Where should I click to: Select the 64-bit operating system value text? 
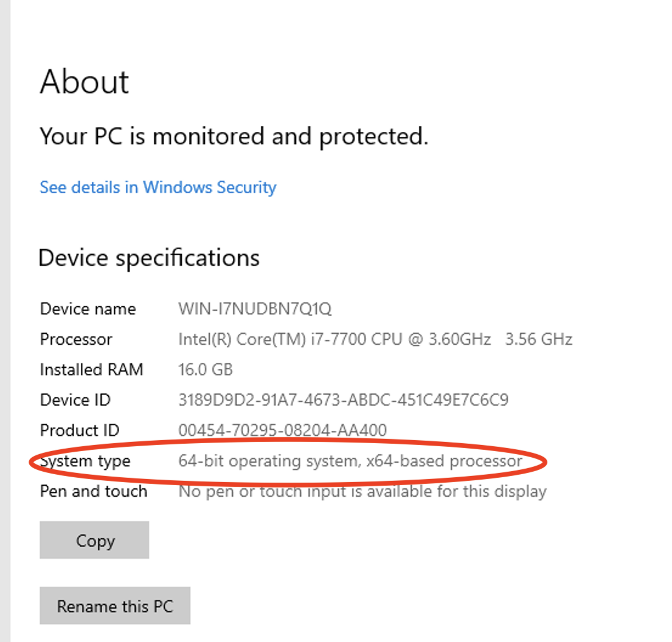[x=350, y=461]
